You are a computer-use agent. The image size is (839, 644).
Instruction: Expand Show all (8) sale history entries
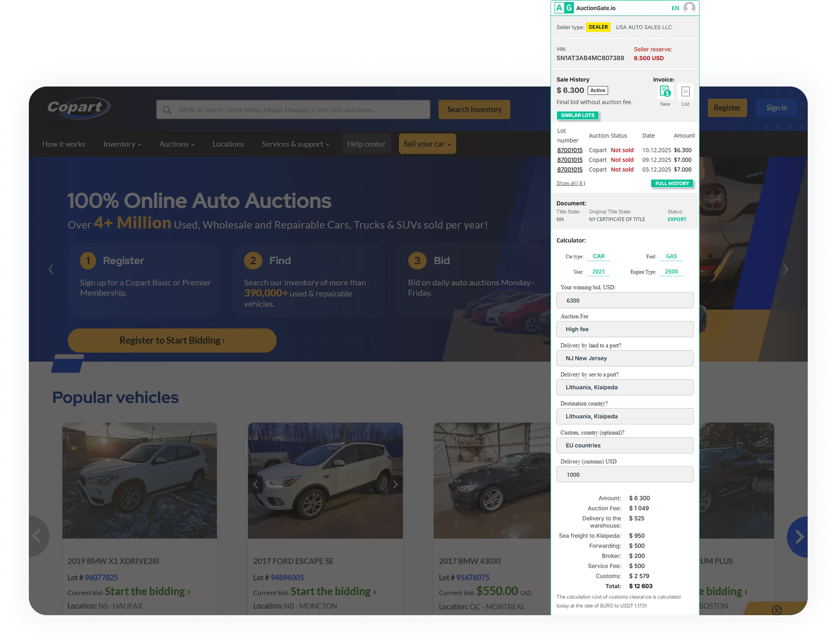(570, 183)
